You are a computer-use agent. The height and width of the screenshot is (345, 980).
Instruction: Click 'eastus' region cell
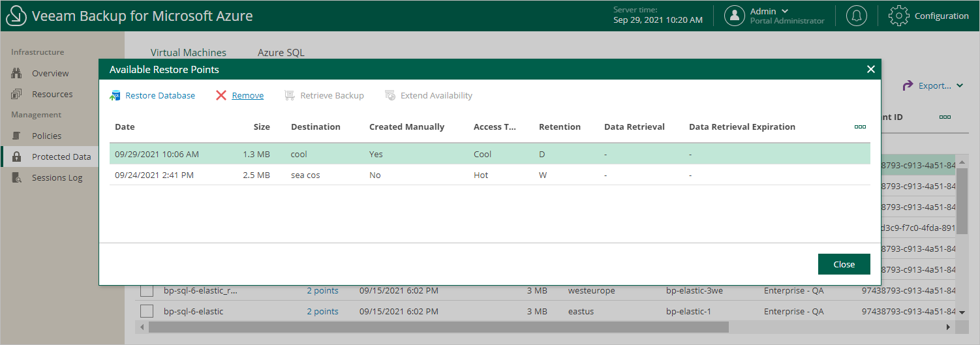582,311
